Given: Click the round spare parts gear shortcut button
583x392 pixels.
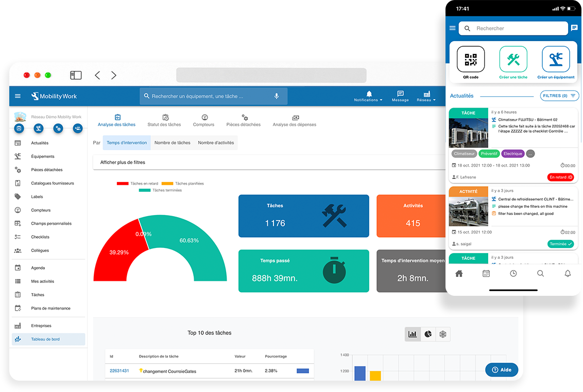Looking at the screenshot, I should pos(58,129).
